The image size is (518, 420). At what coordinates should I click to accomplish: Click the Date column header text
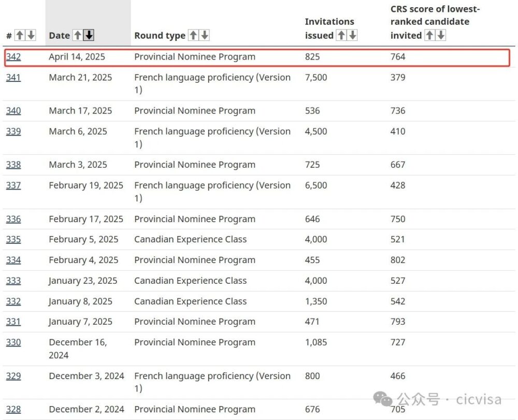pyautogui.click(x=59, y=36)
